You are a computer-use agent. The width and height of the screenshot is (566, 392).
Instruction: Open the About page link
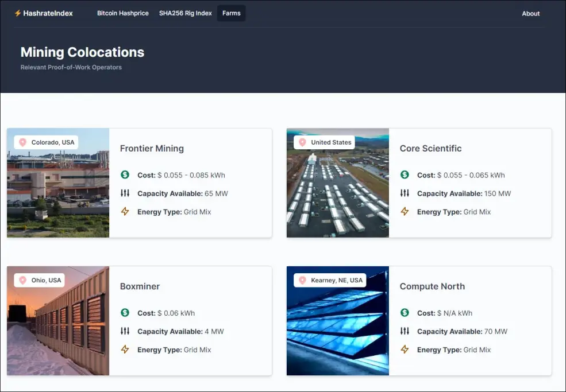530,14
